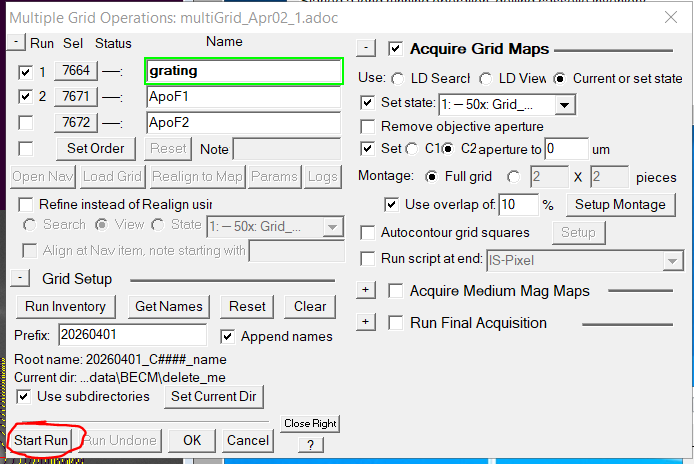This screenshot has height=464, width=694.
Task: Click the help question mark button
Action: (x=310, y=445)
